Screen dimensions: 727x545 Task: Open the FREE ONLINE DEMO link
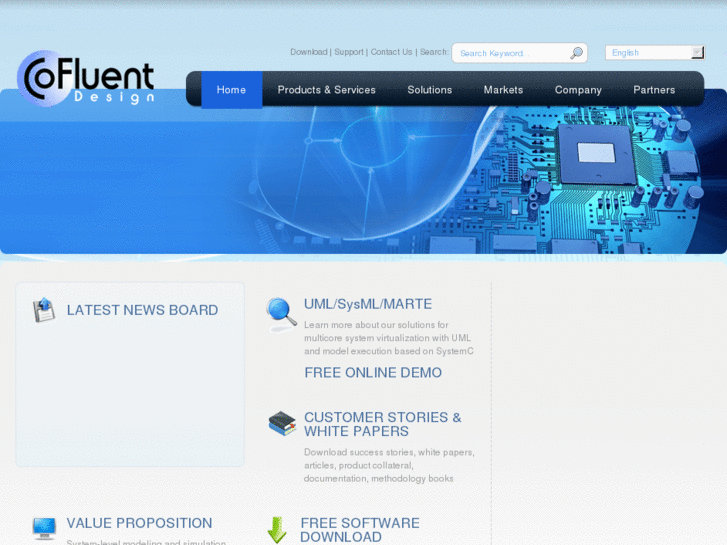coord(373,372)
